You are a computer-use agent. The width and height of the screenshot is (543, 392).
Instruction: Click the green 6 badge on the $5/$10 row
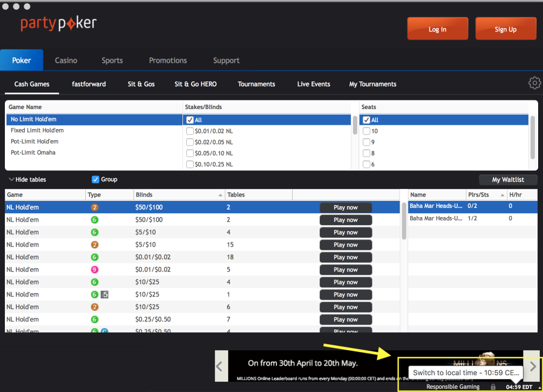[x=94, y=232]
